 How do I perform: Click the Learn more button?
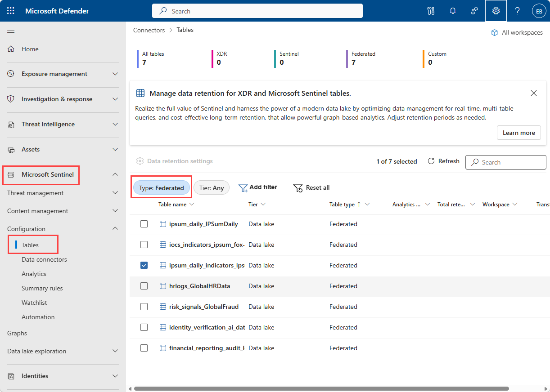518,133
